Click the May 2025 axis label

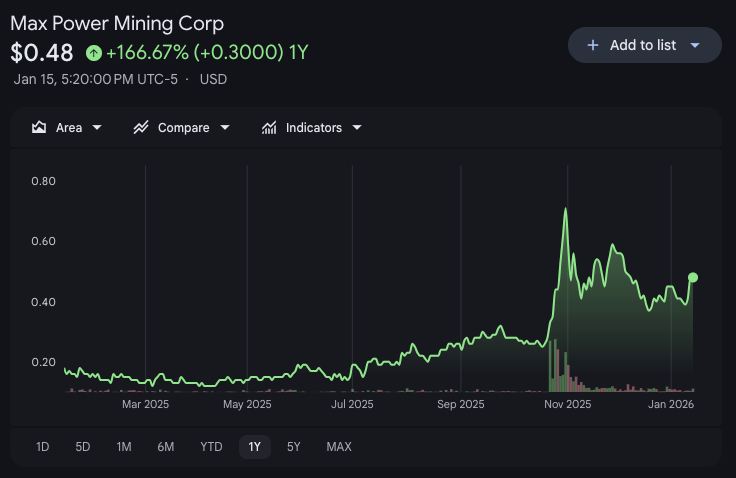[x=247, y=404]
